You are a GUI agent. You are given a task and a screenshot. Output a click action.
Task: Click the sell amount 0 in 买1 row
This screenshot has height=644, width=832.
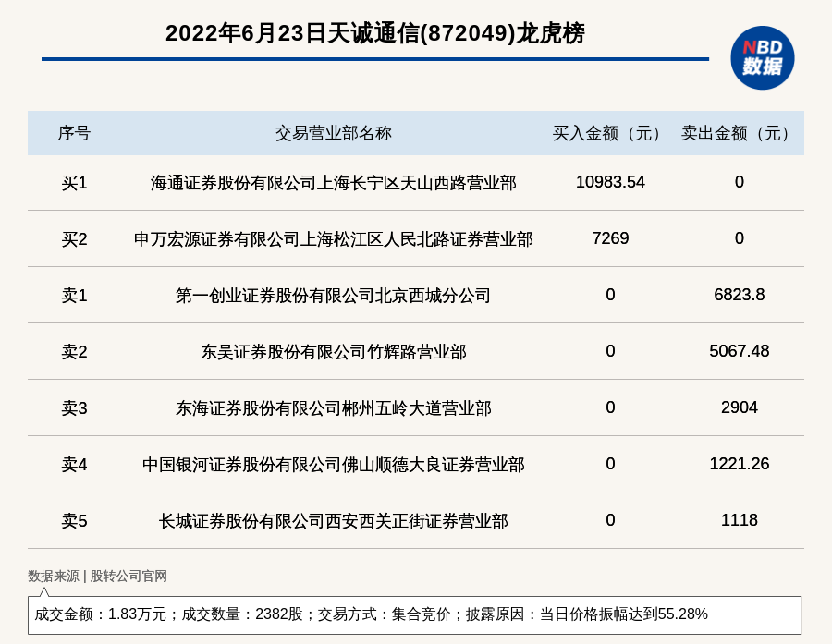(740, 182)
